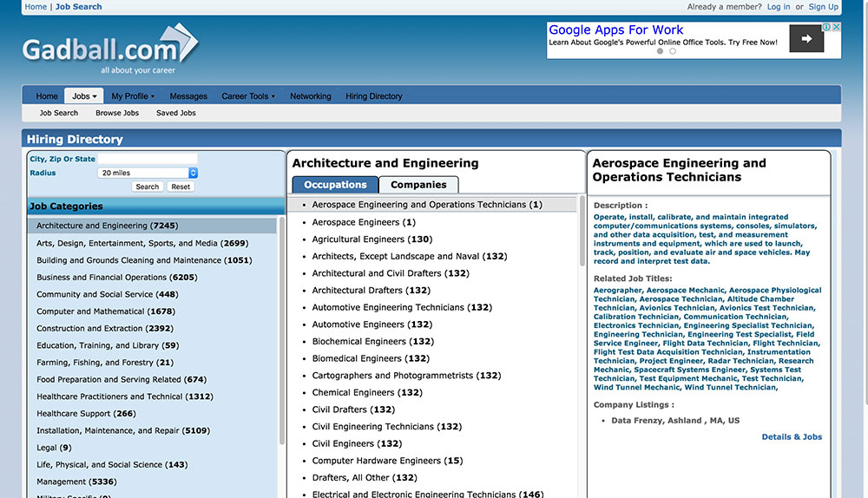The image size is (868, 498).
Task: Select the Occupations tab
Action: (335, 185)
